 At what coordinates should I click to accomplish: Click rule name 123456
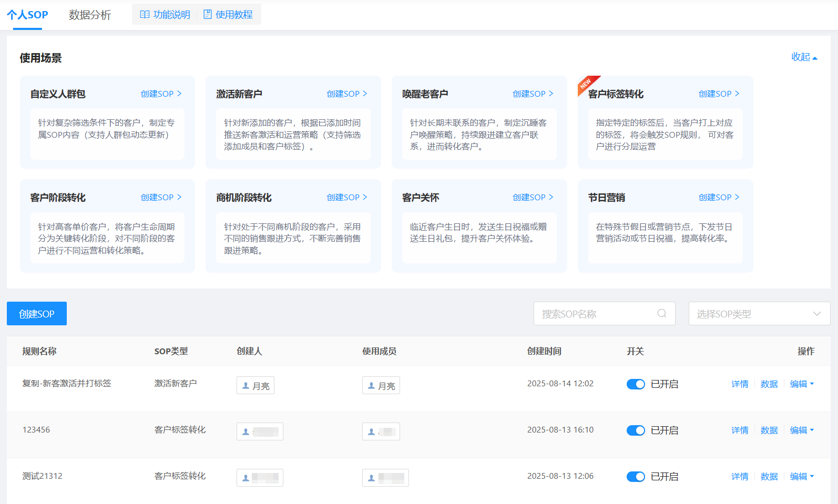[x=36, y=429]
